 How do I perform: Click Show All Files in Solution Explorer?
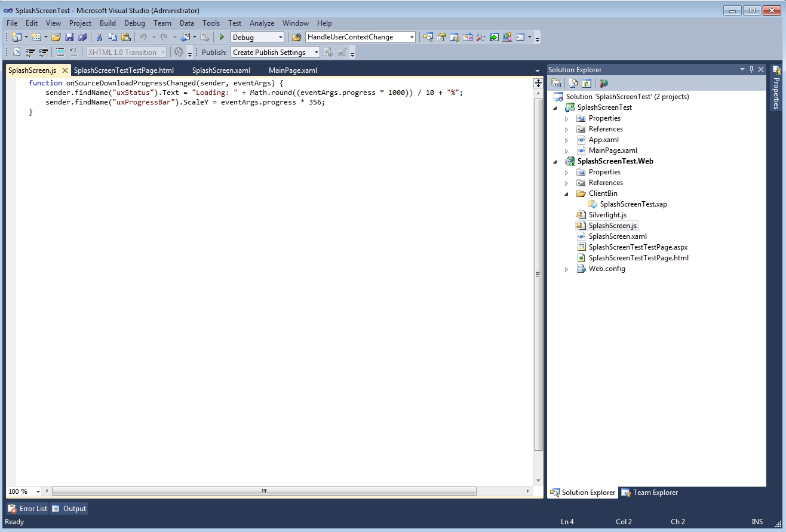click(573, 84)
